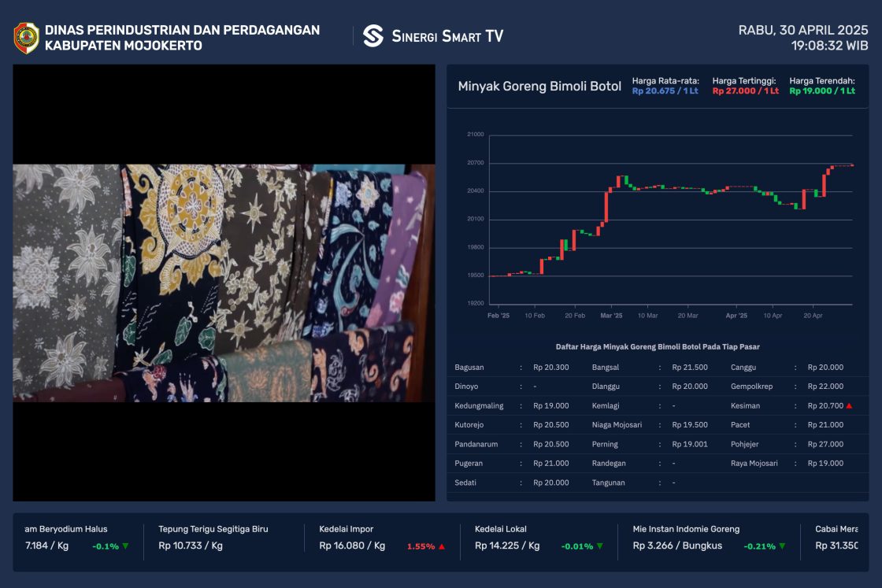Screen dimensions: 882x588
Task: Click the "KABUPATEN MOJOKERTO" header line
Action: (x=123, y=46)
